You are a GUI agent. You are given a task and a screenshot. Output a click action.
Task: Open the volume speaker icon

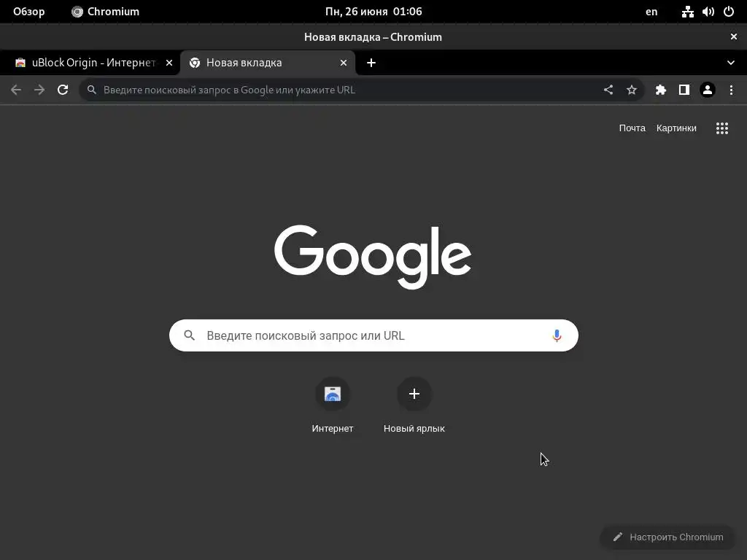(708, 12)
